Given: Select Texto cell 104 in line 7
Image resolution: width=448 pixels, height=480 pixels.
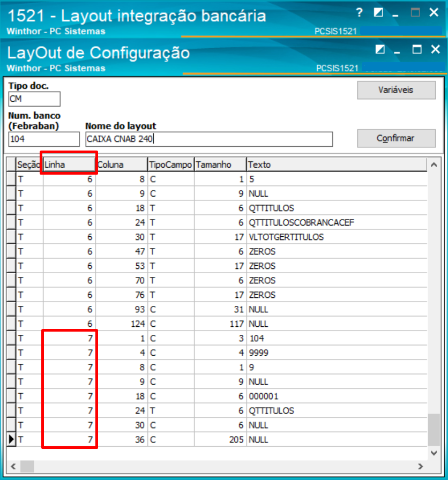Looking at the screenshot, I should [x=337, y=338].
